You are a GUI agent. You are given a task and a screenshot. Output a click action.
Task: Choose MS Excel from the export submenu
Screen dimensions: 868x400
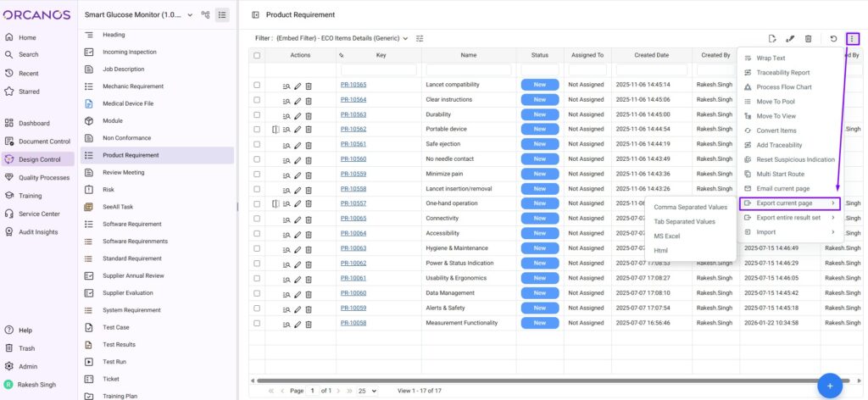pos(667,236)
